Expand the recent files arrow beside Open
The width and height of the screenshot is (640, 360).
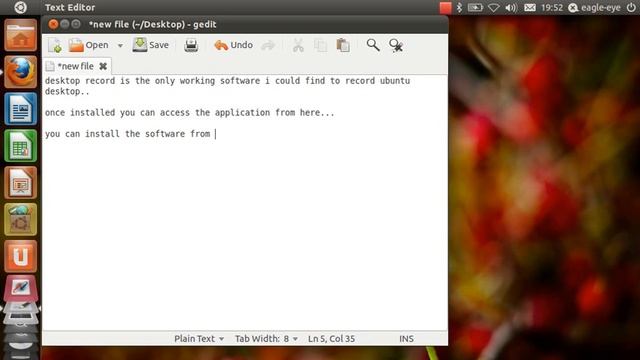click(120, 46)
